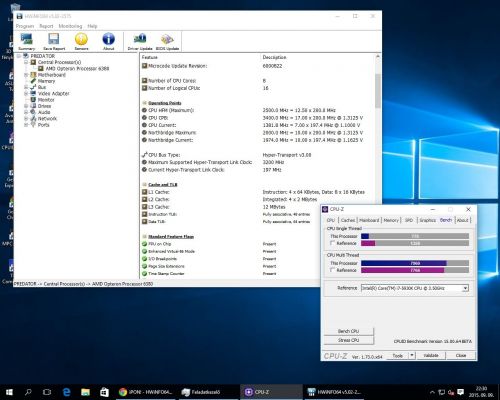The width and height of the screenshot is (500, 400).
Task: Switch to the Memory tab in CPU-Z
Action: pyautogui.click(x=391, y=220)
